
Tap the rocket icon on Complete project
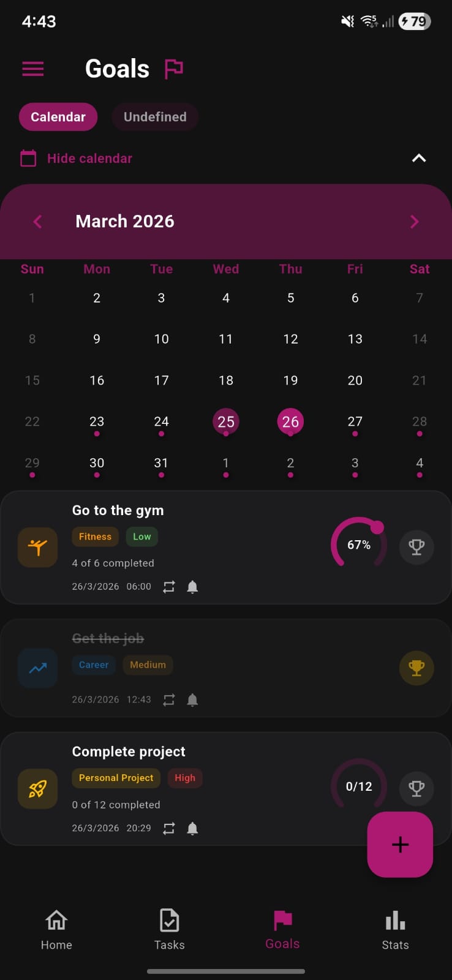(x=37, y=788)
